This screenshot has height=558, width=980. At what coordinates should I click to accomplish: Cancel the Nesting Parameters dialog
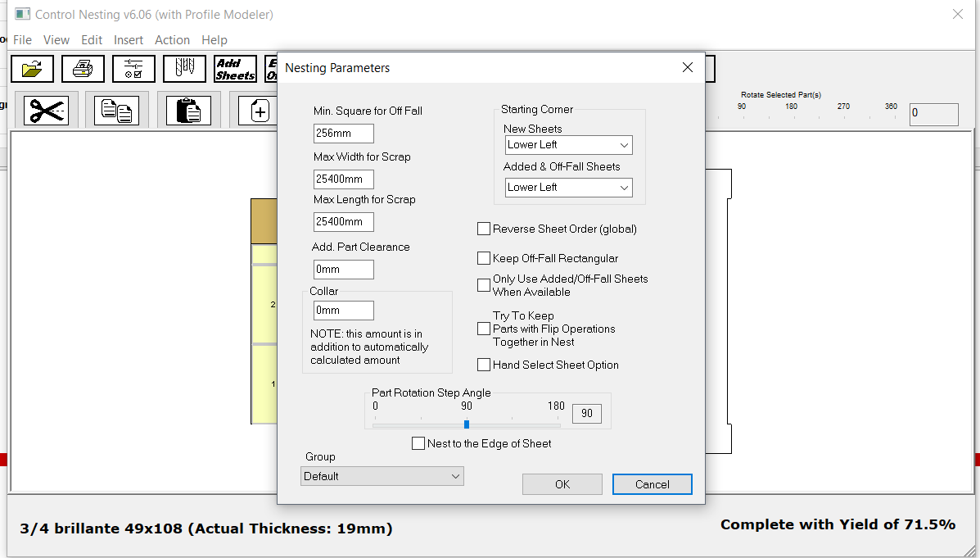(x=652, y=484)
